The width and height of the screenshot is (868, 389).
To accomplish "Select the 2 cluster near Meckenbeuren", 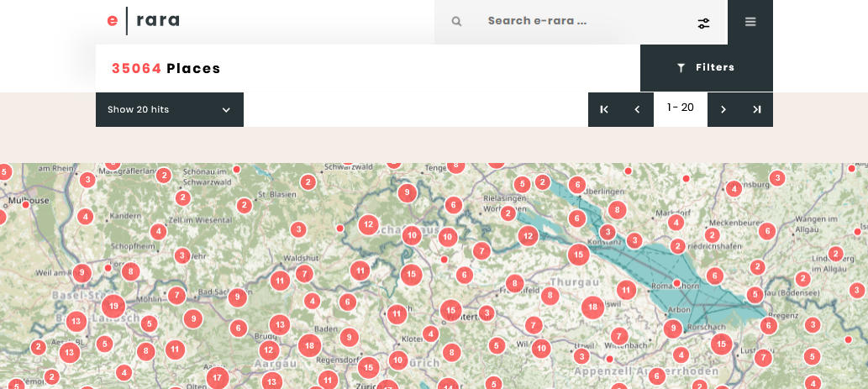I will tap(712, 236).
